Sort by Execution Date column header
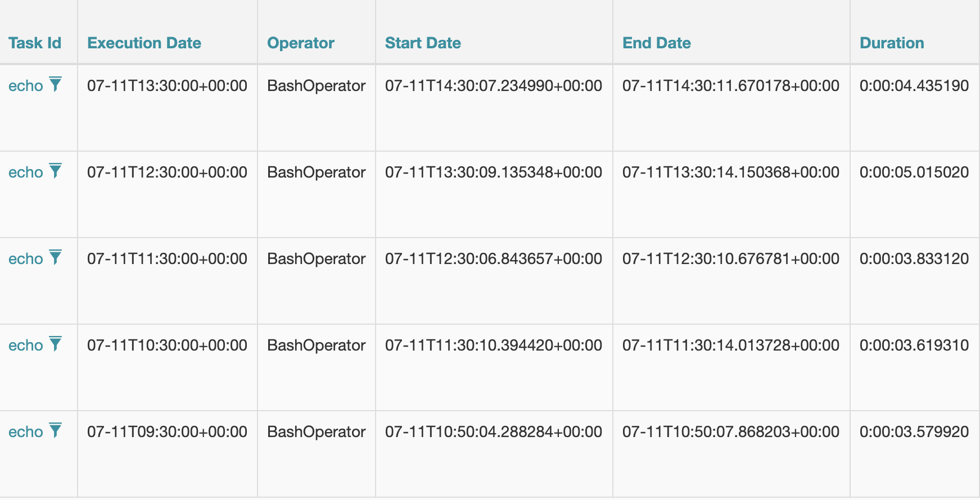The width and height of the screenshot is (980, 500). point(144,43)
